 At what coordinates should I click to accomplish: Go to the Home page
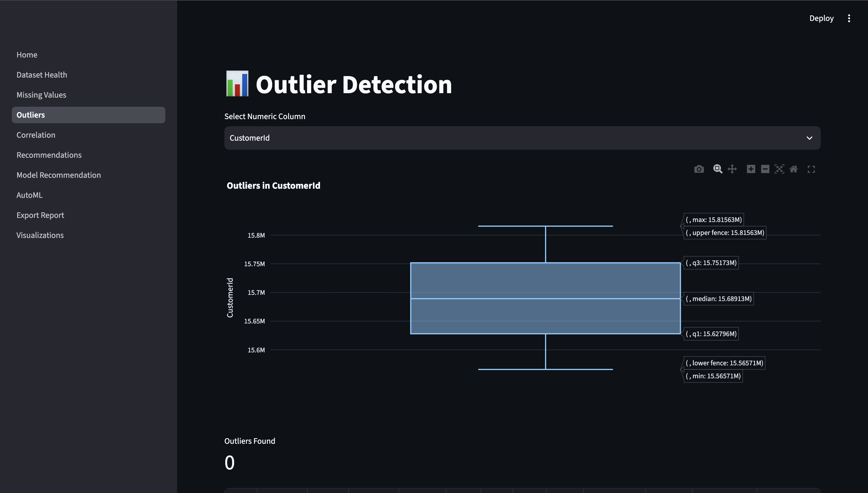point(27,55)
